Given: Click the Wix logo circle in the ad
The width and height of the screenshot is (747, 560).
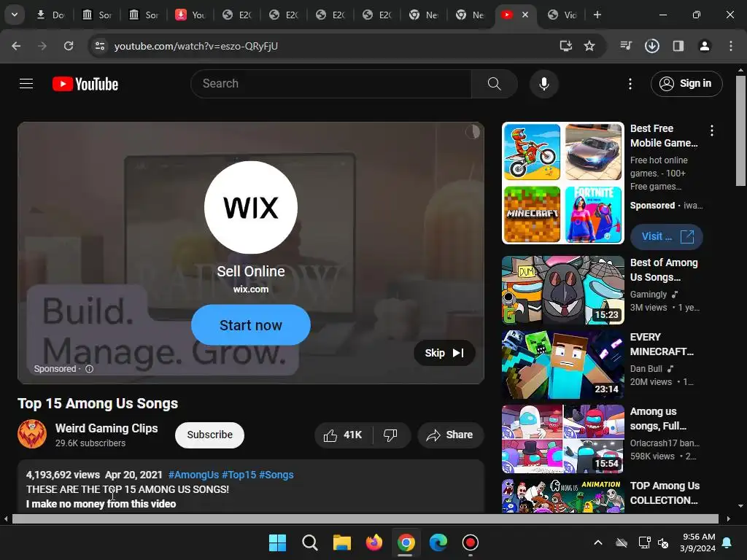Looking at the screenshot, I should (x=251, y=207).
